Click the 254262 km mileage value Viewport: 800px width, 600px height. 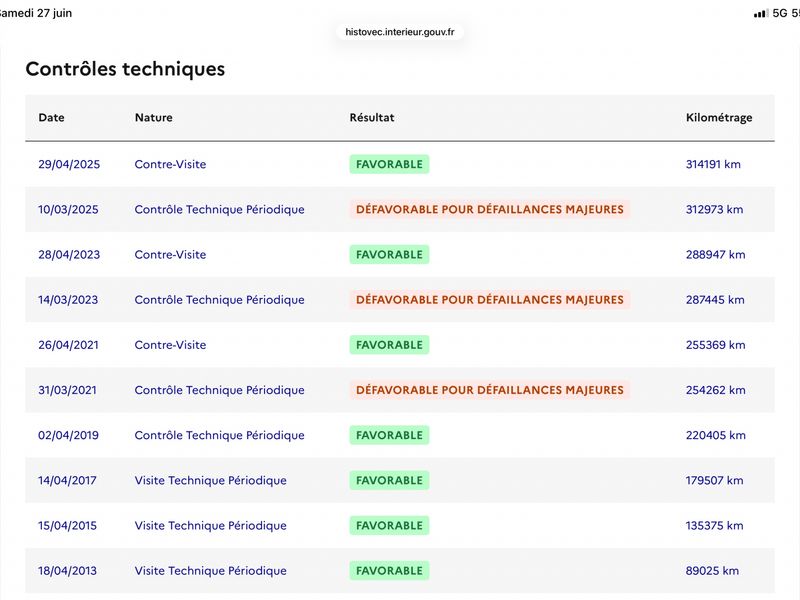(x=715, y=390)
